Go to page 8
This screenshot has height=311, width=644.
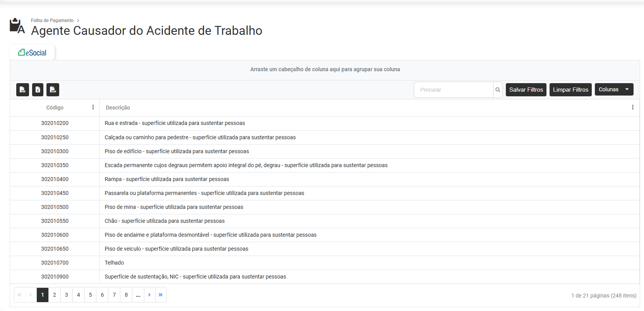click(126, 295)
